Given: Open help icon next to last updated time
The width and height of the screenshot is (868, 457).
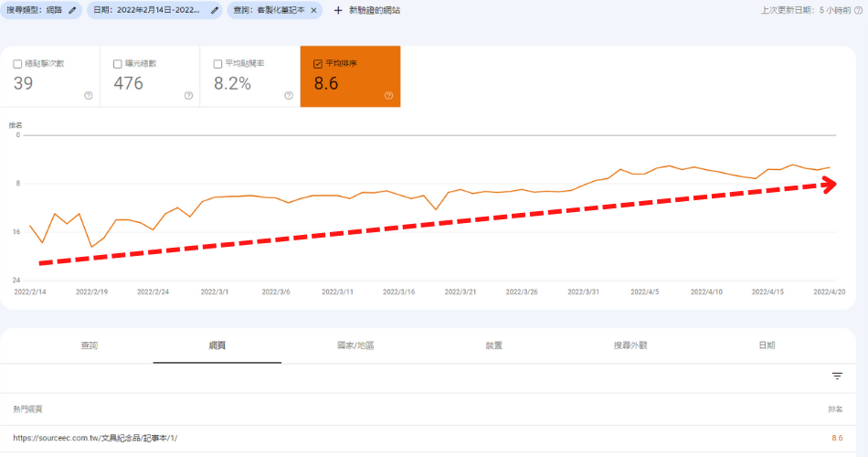Looking at the screenshot, I should click(x=859, y=11).
